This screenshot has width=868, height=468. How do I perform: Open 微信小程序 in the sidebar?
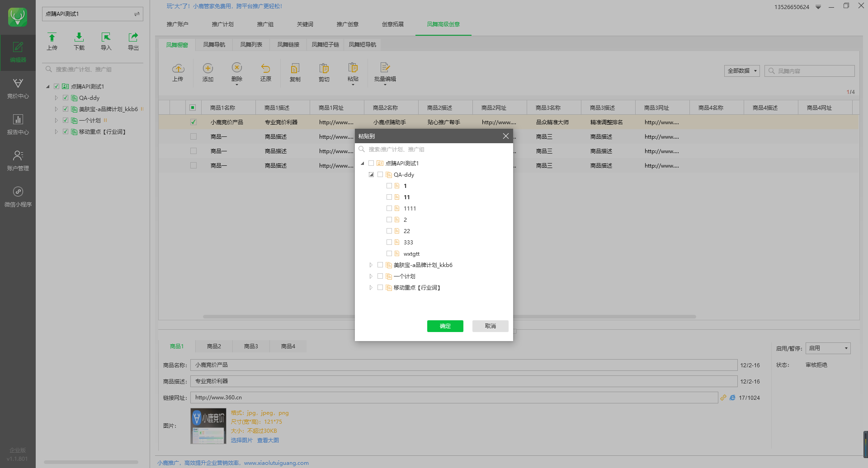[18, 197]
